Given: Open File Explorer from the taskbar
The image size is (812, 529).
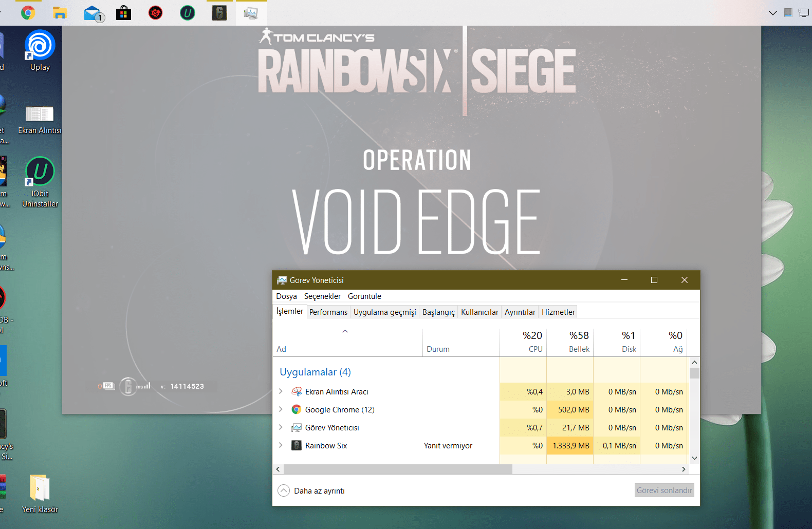Looking at the screenshot, I should [60, 13].
